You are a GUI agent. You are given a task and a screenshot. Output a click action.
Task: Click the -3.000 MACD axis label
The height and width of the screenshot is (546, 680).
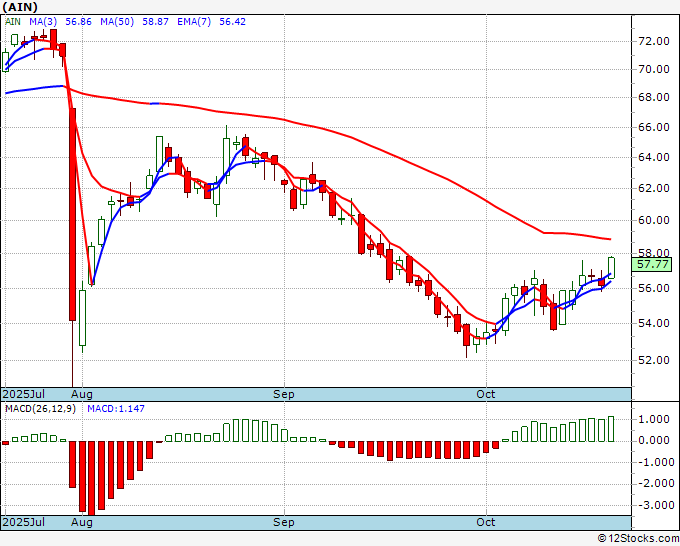click(656, 505)
